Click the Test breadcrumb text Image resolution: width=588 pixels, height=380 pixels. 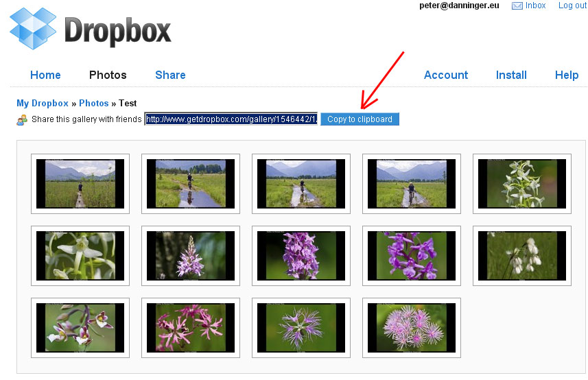(x=128, y=104)
